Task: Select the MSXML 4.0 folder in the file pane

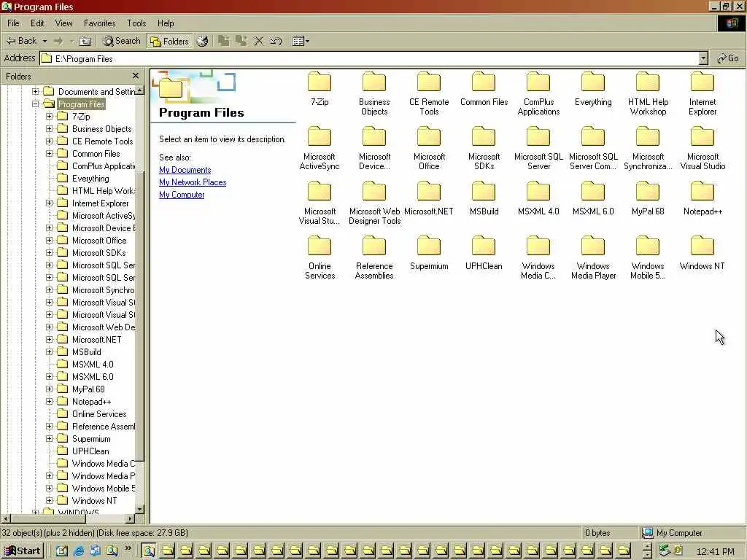Action: click(x=538, y=198)
